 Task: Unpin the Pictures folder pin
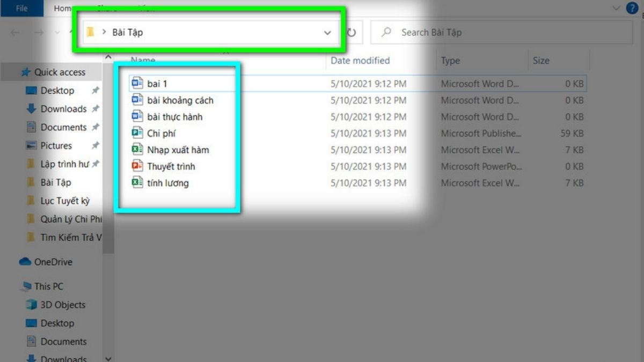(96, 145)
